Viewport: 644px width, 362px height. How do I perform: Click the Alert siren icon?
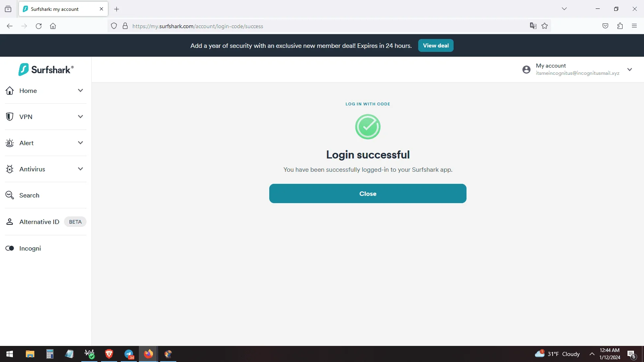[10, 143]
